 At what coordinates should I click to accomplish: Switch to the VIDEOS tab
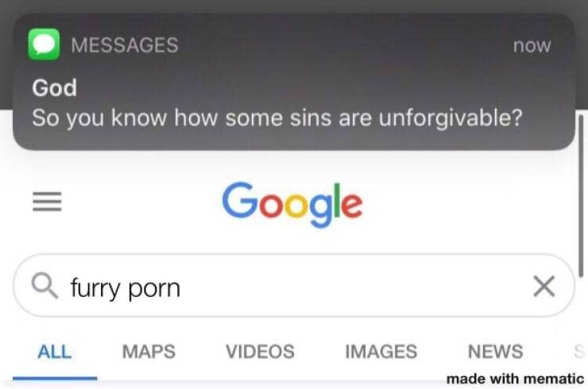click(260, 352)
